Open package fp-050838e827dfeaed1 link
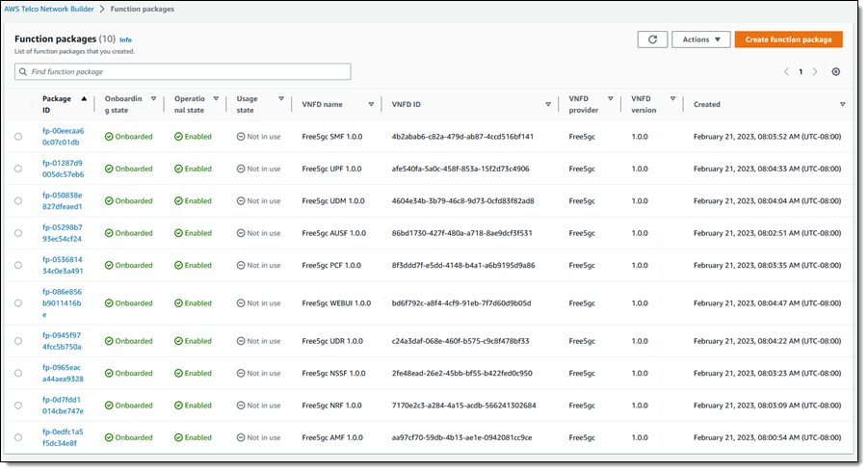 coord(62,201)
